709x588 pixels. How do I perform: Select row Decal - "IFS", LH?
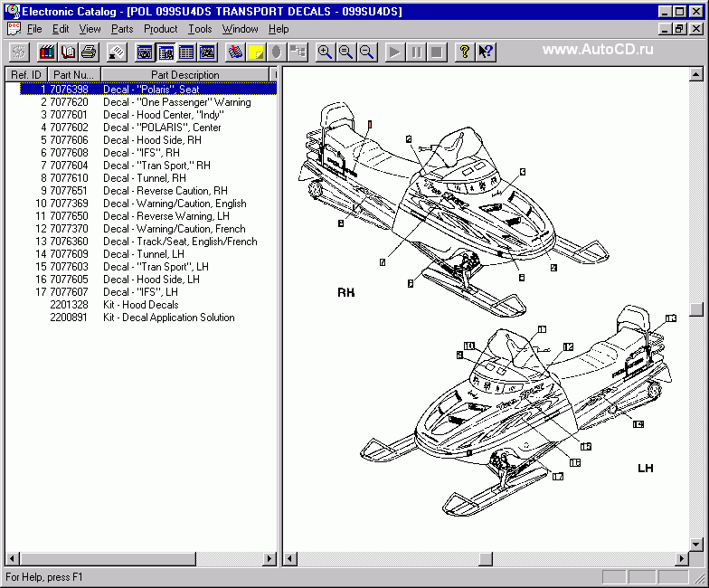pos(148,291)
